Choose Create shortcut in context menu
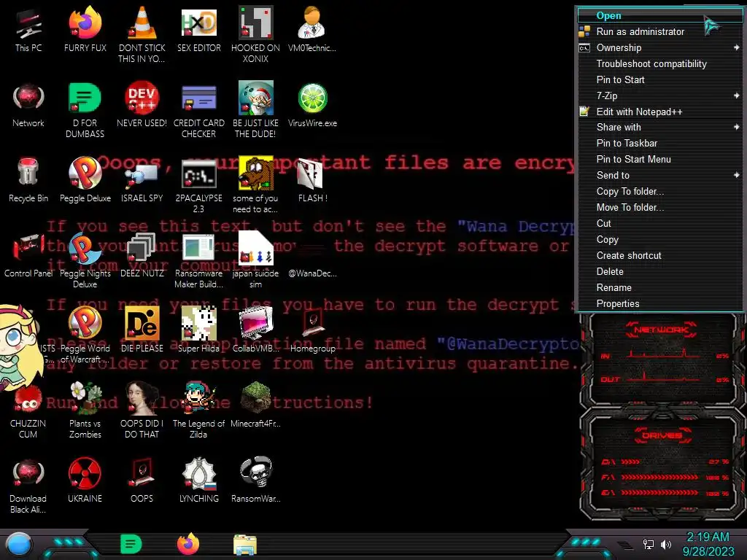This screenshot has width=747, height=560. pyautogui.click(x=659, y=256)
